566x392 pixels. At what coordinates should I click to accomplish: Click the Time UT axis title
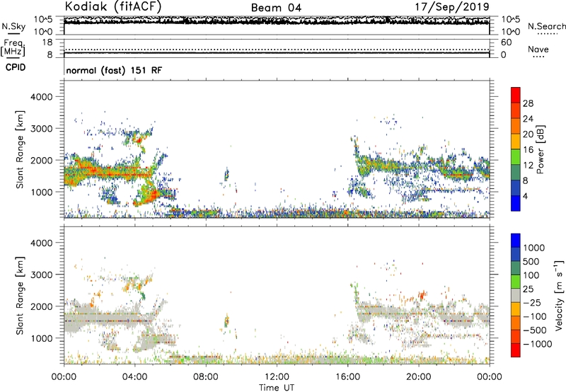(277, 388)
